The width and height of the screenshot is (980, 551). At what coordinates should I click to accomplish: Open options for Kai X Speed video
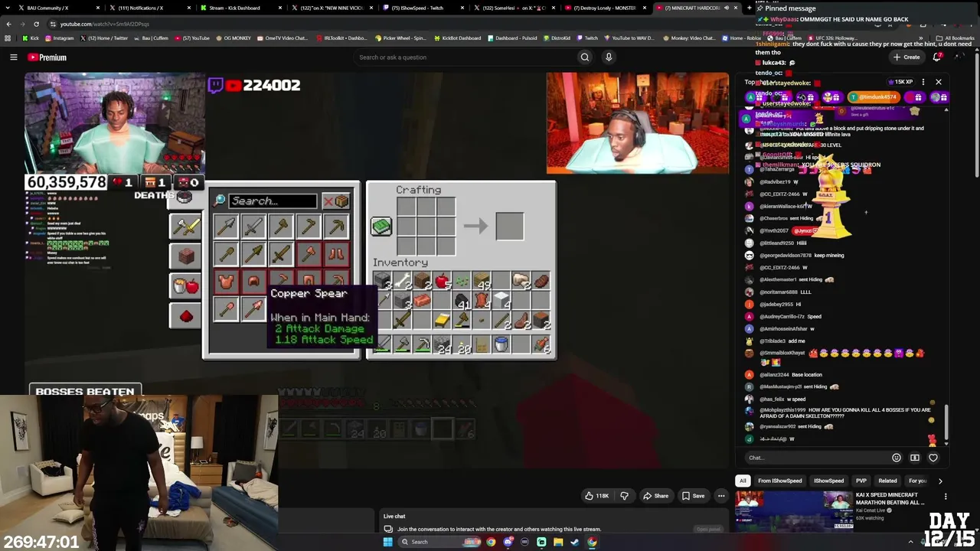pyautogui.click(x=946, y=497)
